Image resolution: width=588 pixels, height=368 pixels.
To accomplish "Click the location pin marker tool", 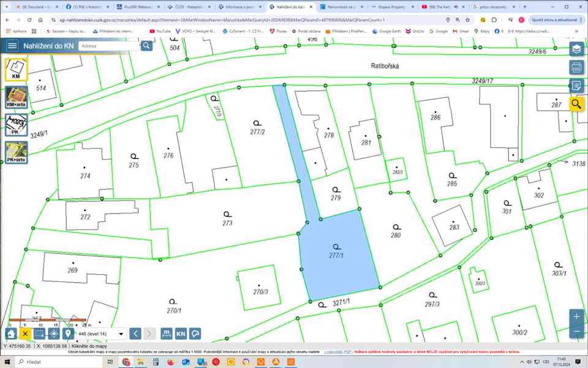I will point(68,334).
